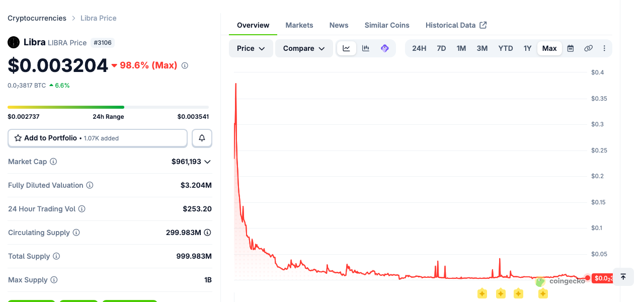
Task: Click the scroll-to-top arrow button
Action: 623,277
